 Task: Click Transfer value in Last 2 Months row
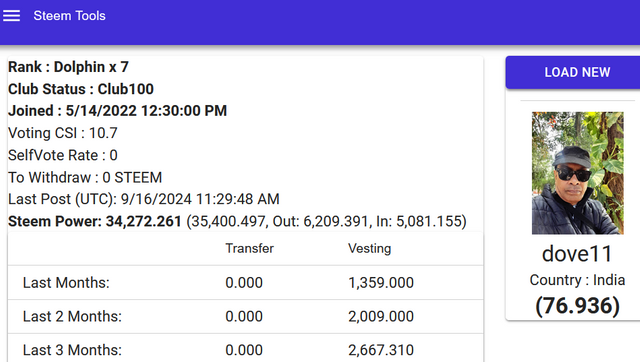244,316
